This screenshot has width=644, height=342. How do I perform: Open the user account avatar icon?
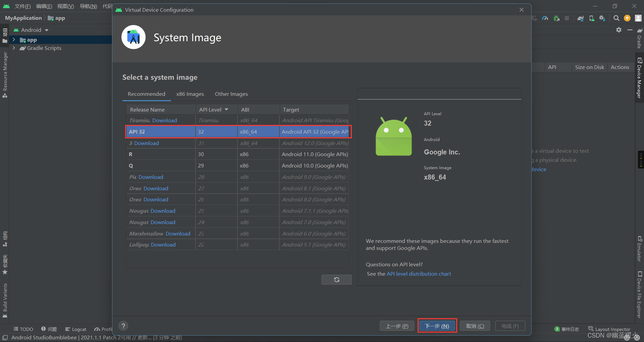click(x=638, y=18)
